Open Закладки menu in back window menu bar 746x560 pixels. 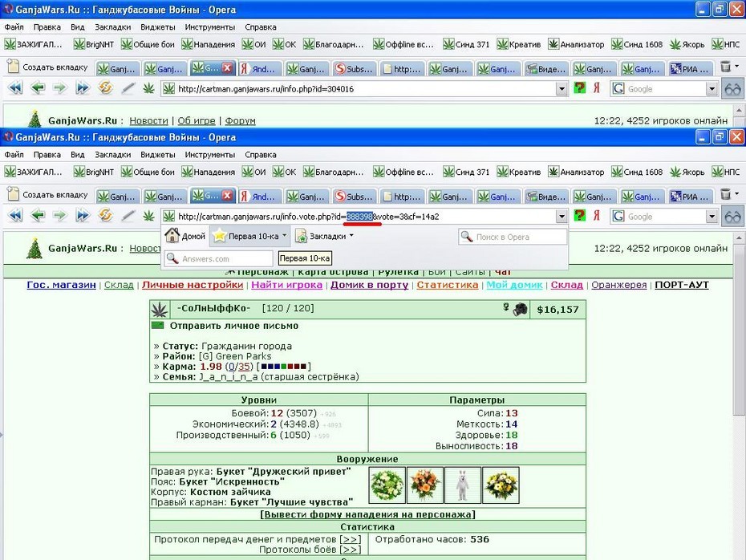click(x=112, y=27)
